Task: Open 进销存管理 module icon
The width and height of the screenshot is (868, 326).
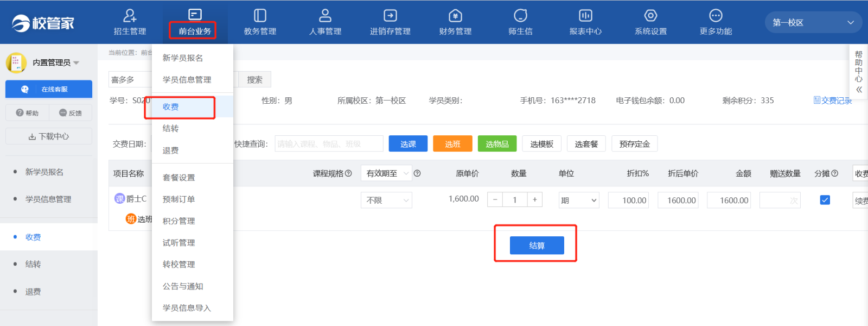Action: 390,15
